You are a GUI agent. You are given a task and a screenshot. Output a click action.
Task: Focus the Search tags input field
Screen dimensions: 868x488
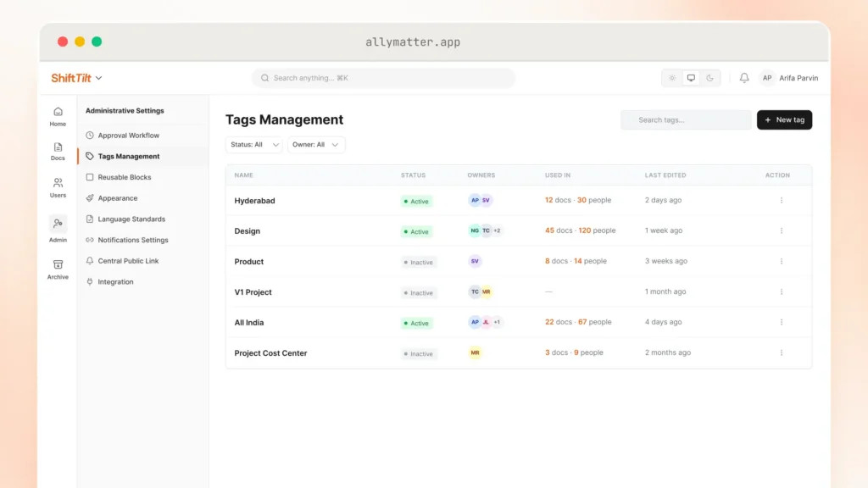coord(686,120)
